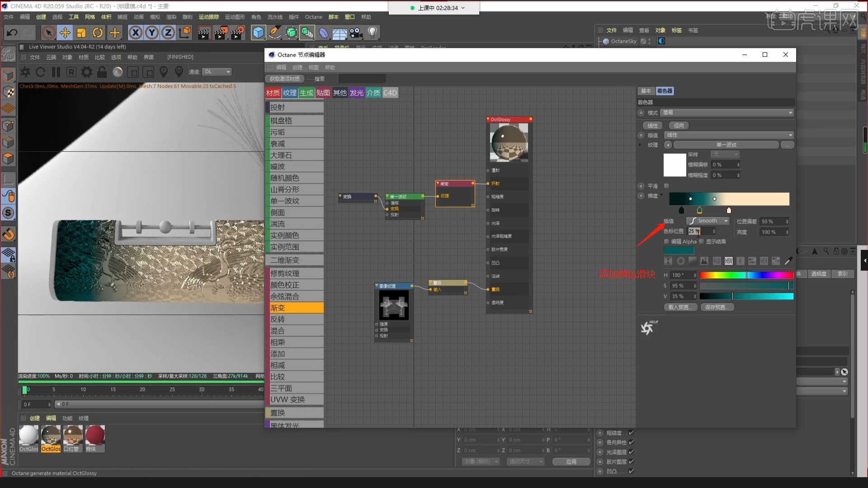
Task: Add a Camera object
Action: click(356, 33)
